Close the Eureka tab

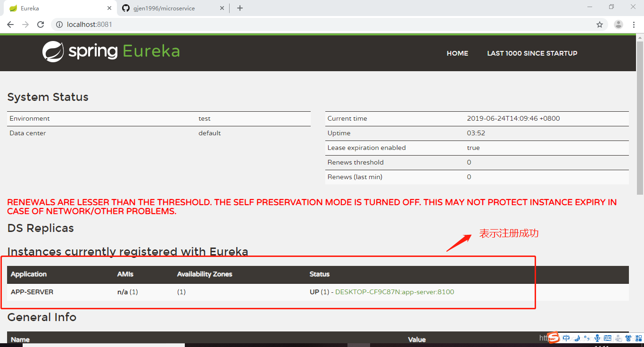coord(109,8)
